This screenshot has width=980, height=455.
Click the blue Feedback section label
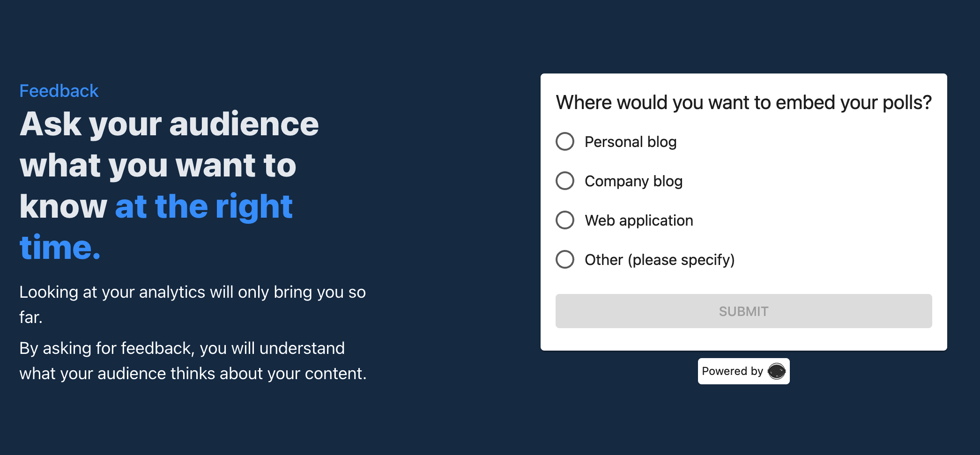(x=59, y=91)
